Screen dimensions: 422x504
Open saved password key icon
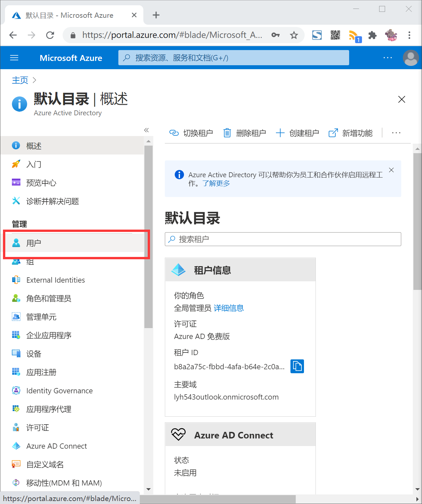click(276, 35)
